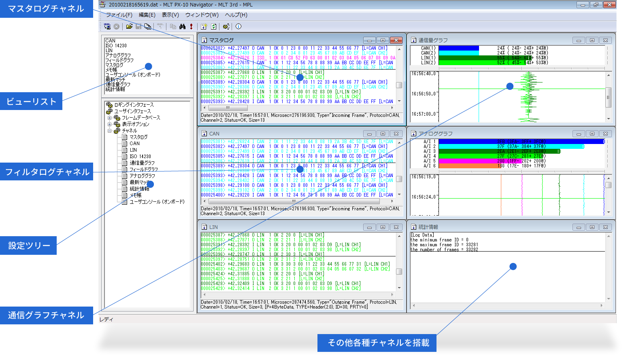
Task: Click the import icon with the yellow star
Action: tap(204, 26)
